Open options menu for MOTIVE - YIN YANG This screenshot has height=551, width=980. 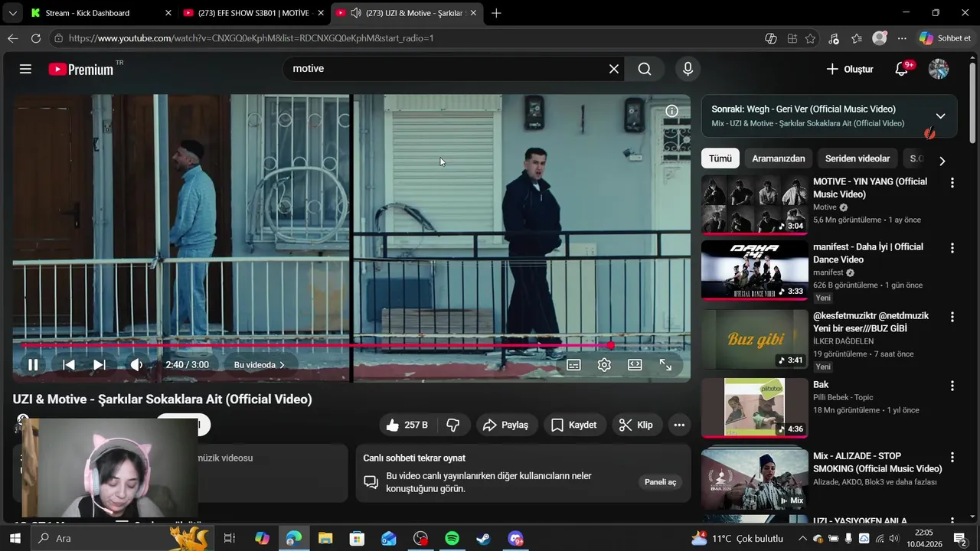click(x=952, y=183)
